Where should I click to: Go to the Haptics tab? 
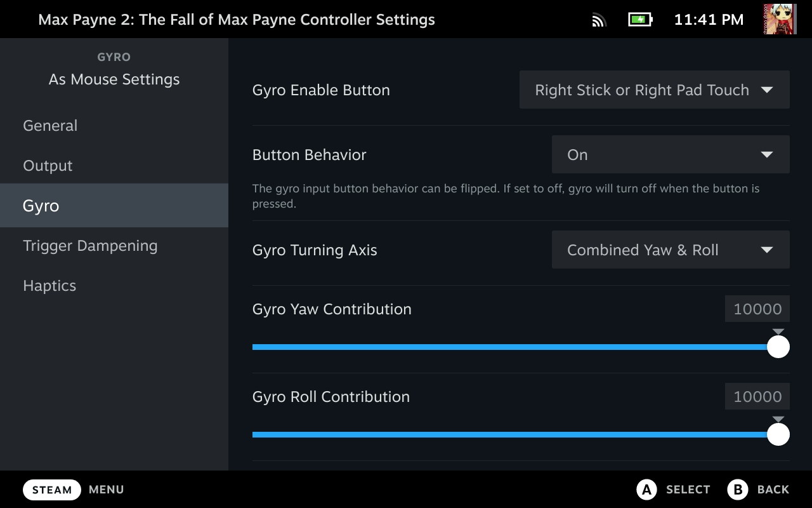coord(49,286)
